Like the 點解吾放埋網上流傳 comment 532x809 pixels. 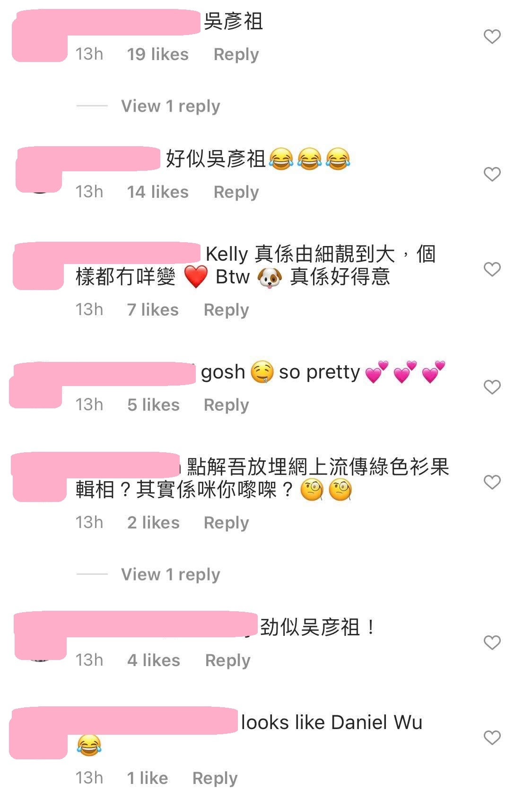point(492,482)
